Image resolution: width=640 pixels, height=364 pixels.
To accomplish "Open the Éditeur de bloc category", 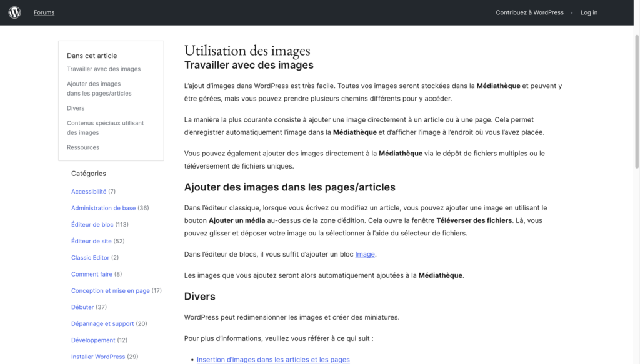I will [x=92, y=225].
